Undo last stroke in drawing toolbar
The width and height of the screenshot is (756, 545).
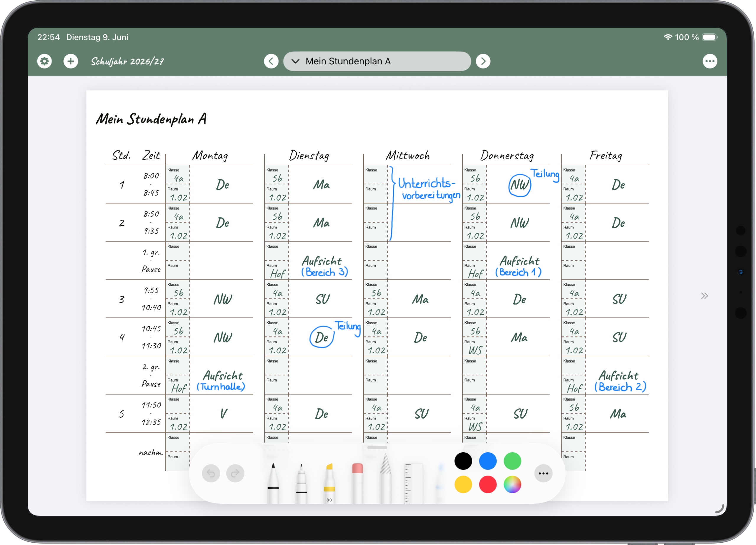coord(211,473)
